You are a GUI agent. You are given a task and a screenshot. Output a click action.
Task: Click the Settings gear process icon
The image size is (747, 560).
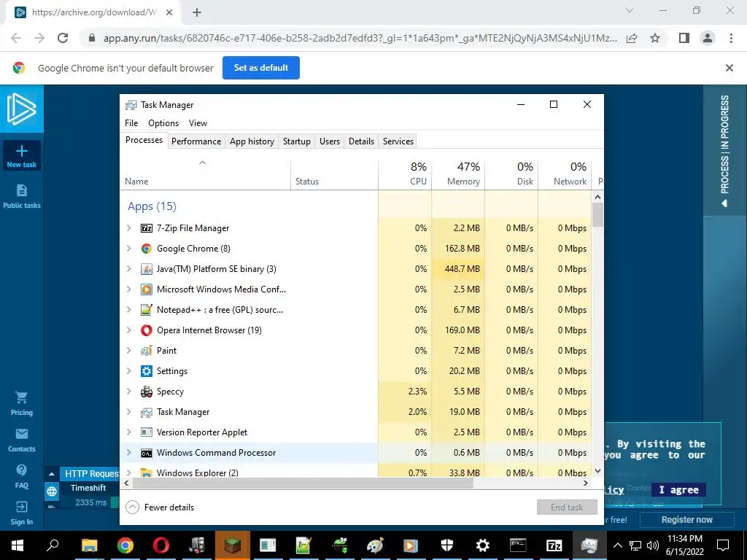[x=146, y=371]
